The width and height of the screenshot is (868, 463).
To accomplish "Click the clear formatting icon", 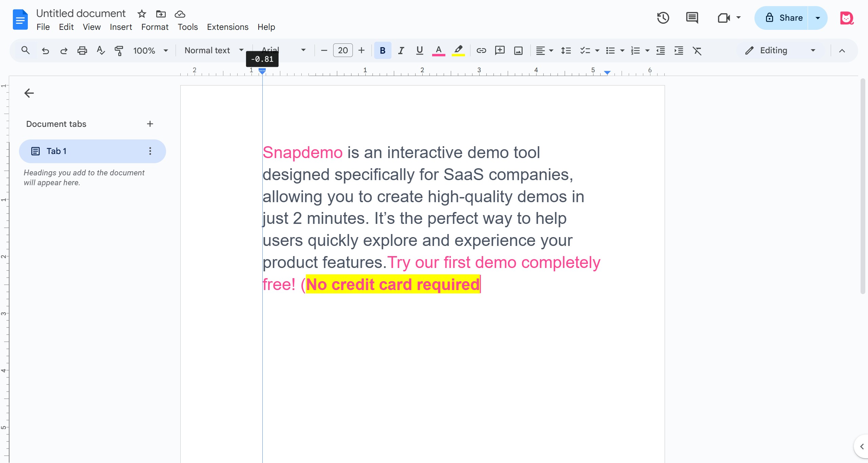I will pyautogui.click(x=697, y=51).
